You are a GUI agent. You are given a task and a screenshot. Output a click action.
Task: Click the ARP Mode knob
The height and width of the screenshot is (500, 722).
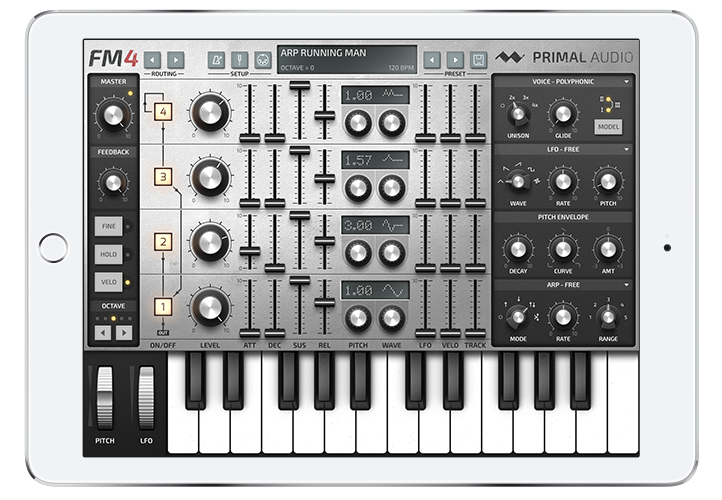point(518,317)
